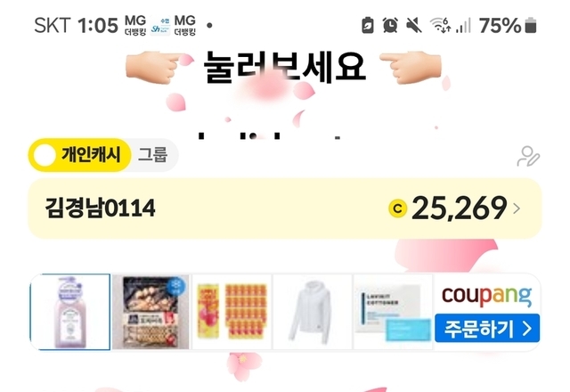
Task: Tap the Sh 수협 bank notification icon
Action: click(160, 26)
